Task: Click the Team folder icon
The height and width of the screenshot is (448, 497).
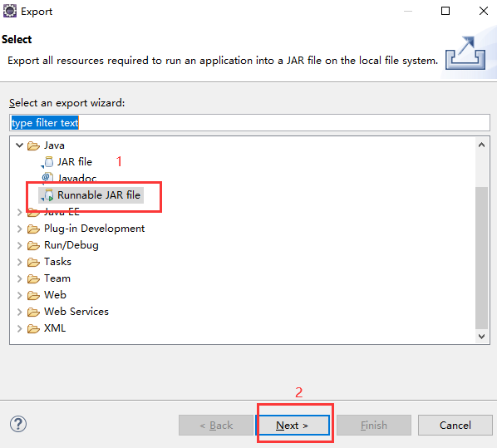Action: [x=33, y=278]
